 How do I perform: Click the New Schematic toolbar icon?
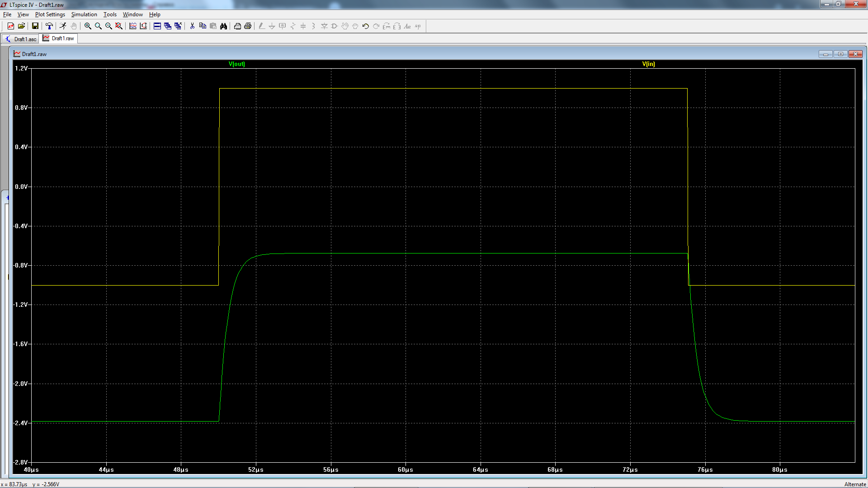(x=10, y=26)
